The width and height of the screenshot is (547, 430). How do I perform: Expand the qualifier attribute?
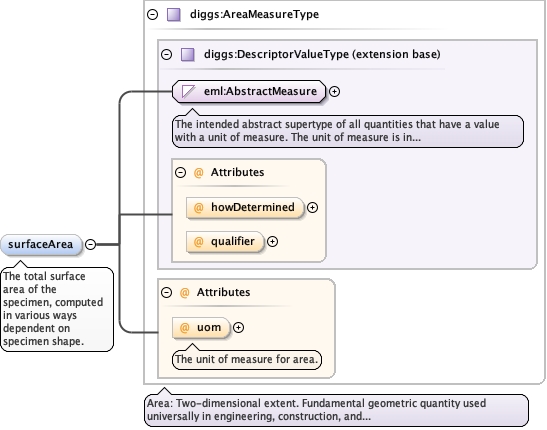pyautogui.click(x=272, y=241)
